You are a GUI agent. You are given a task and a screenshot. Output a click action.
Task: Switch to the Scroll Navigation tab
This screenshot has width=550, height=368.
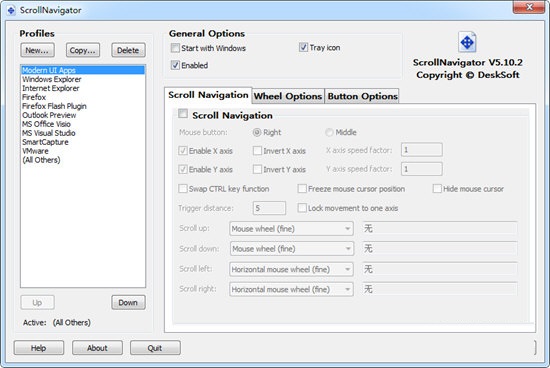click(x=208, y=95)
